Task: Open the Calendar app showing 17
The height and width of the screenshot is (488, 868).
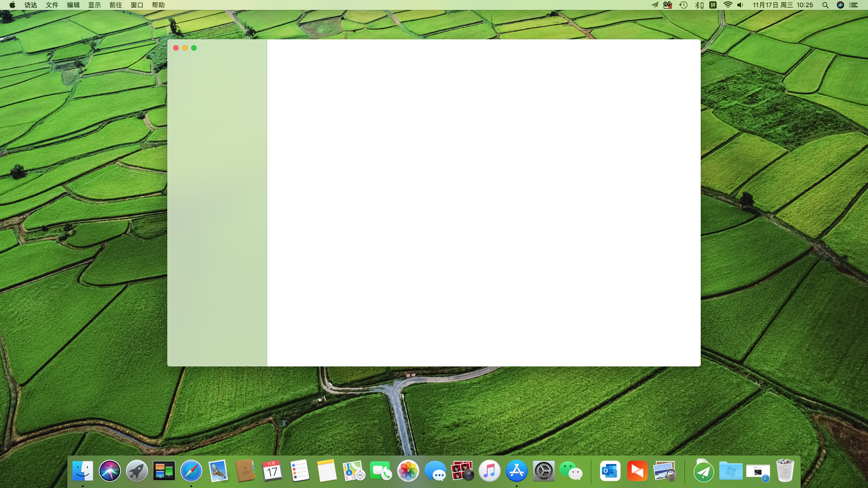Action: click(272, 471)
